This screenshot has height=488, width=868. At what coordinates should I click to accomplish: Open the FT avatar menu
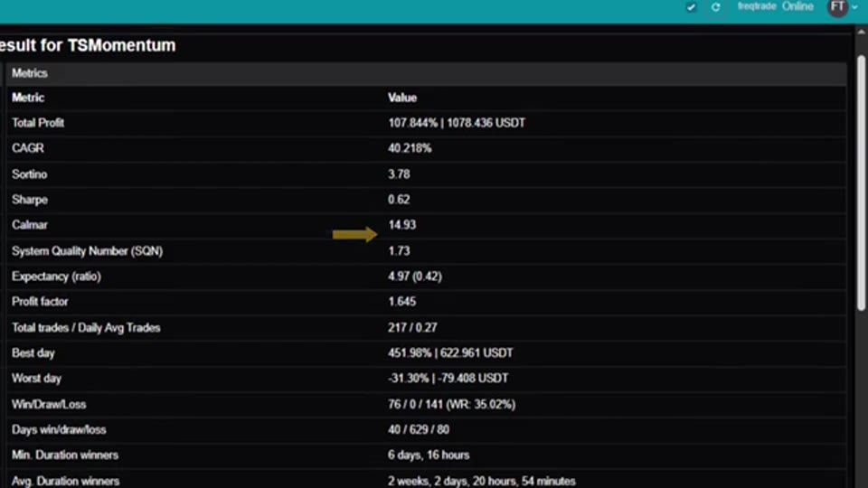tap(837, 7)
